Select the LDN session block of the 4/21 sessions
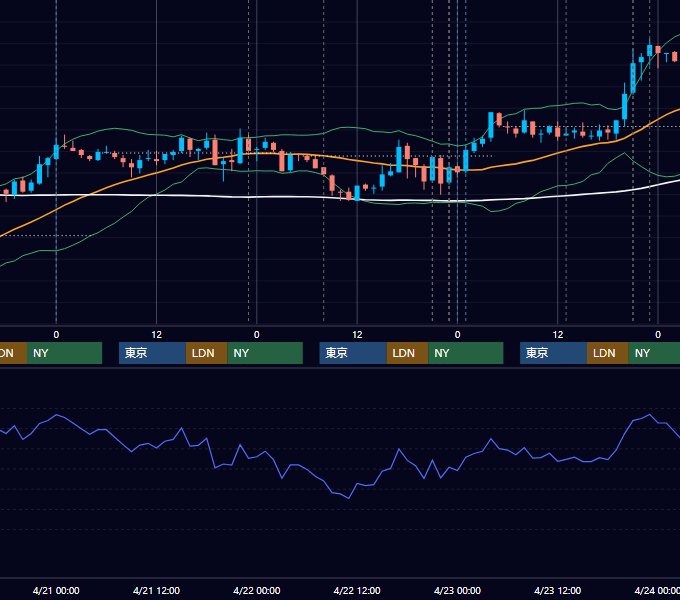The image size is (680, 600). (x=206, y=353)
